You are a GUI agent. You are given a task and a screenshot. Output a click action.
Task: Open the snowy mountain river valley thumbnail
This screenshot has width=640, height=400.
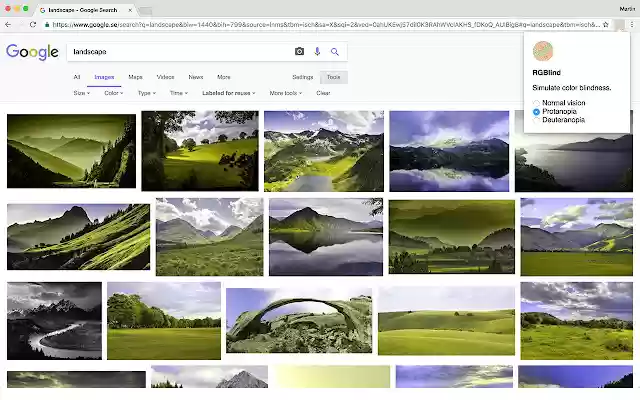[324, 151]
